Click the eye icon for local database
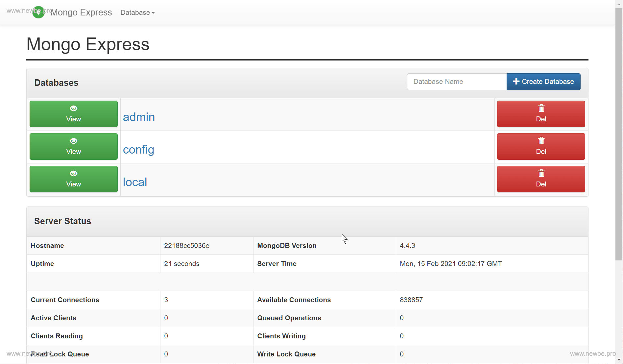623x364 pixels. (74, 174)
